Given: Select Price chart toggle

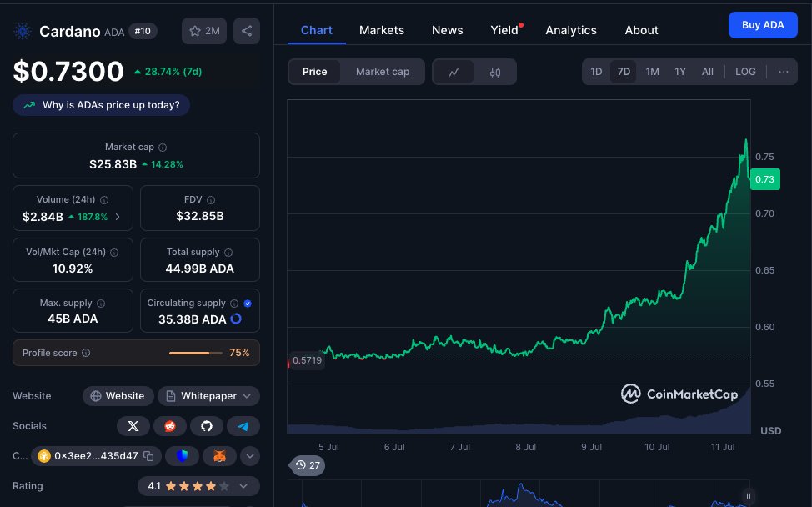Looking at the screenshot, I should pos(314,72).
